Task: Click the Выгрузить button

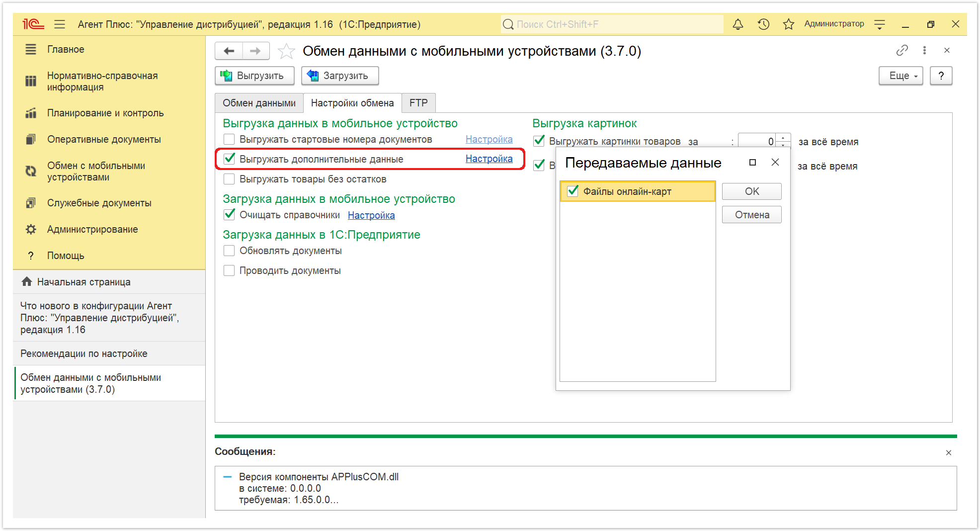Action: (254, 76)
